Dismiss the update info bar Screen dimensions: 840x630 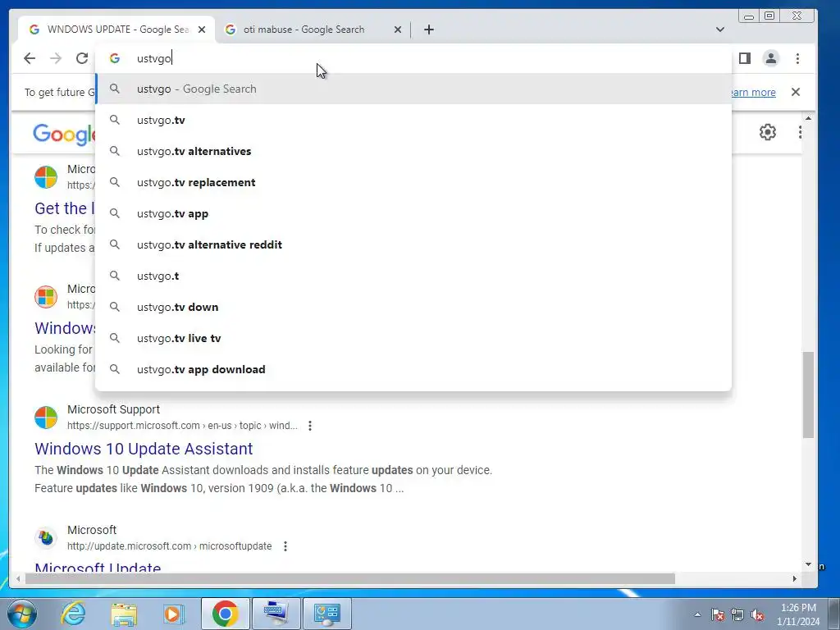click(796, 92)
